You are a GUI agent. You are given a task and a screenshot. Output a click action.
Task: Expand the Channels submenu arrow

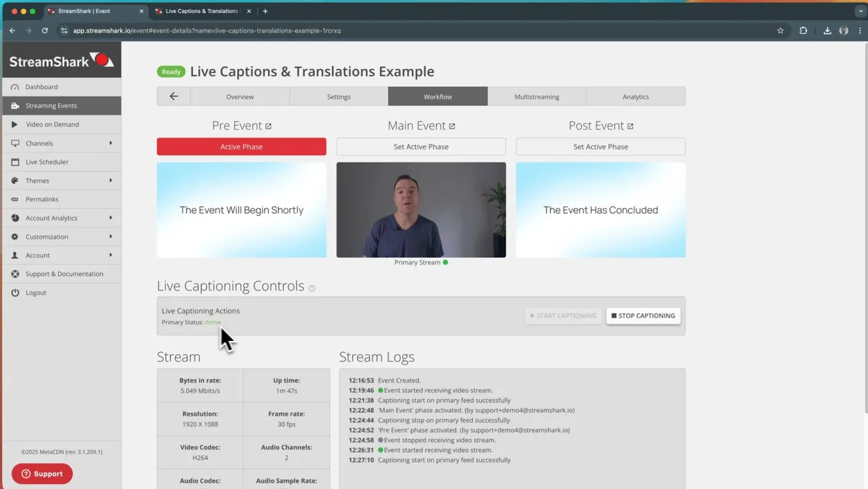(111, 143)
